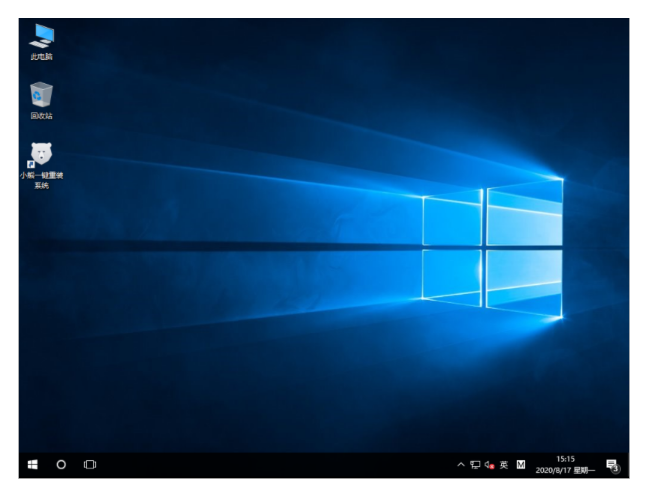Open the muted volume tray icon
650x484 pixels.
point(489,465)
